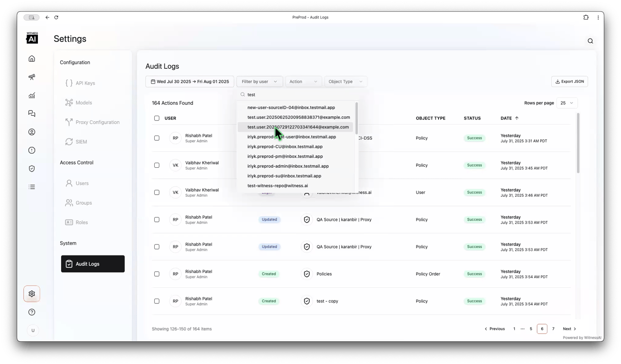Viewport: 621px width, 364px height.
Task: Select Audit Logs in System section
Action: click(93, 264)
